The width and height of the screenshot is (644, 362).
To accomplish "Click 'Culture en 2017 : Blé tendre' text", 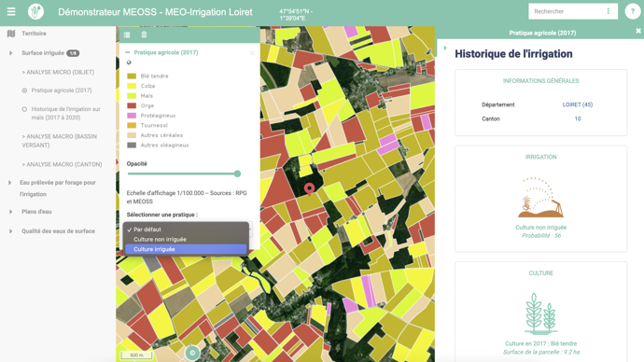I will coord(541,343).
